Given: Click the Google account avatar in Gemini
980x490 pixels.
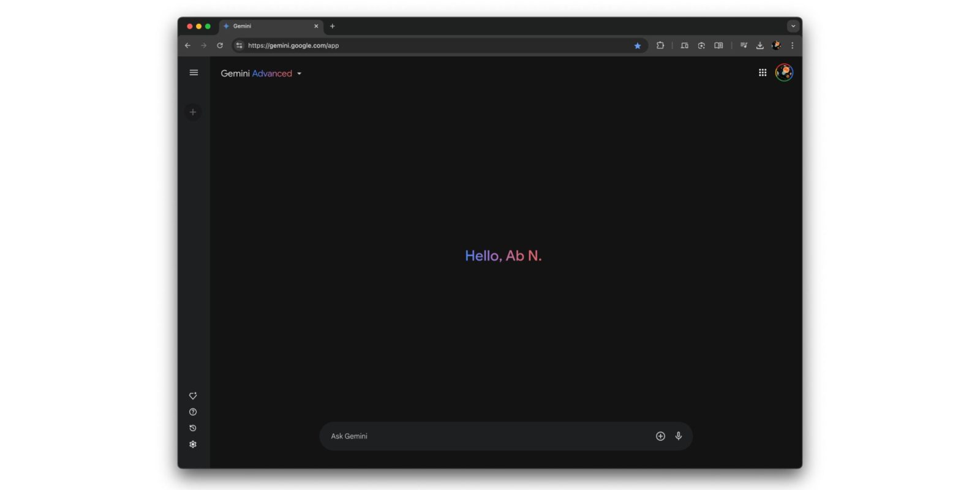Looking at the screenshot, I should click(x=784, y=73).
